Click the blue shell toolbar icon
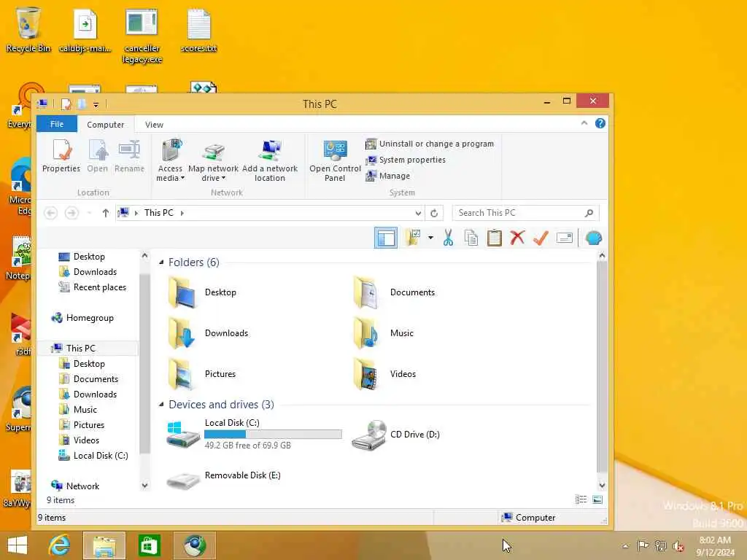747x560 pixels. click(593, 238)
